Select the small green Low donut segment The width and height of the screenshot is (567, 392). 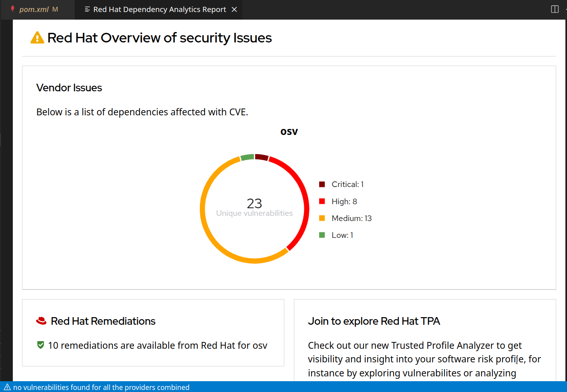tap(247, 157)
